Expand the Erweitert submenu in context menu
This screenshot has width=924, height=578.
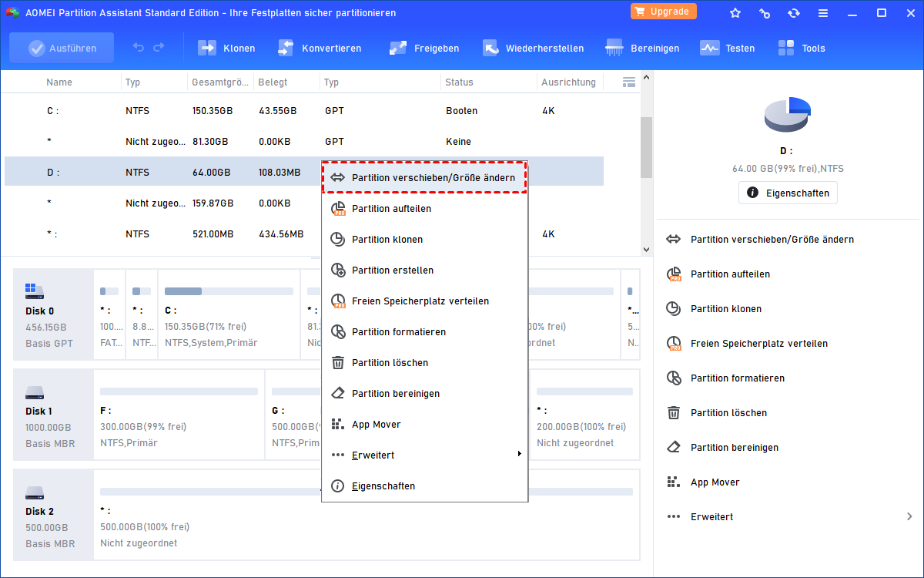click(424, 455)
